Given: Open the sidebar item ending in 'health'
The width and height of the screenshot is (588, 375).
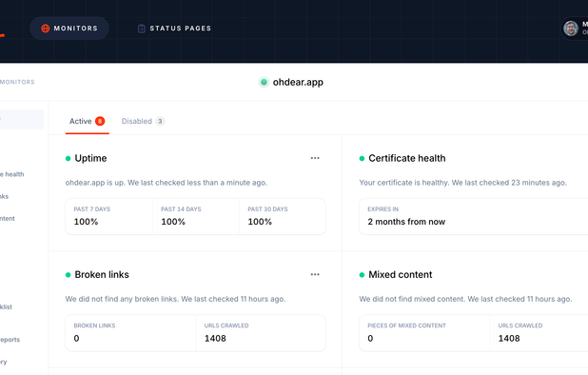Looking at the screenshot, I should [12, 174].
